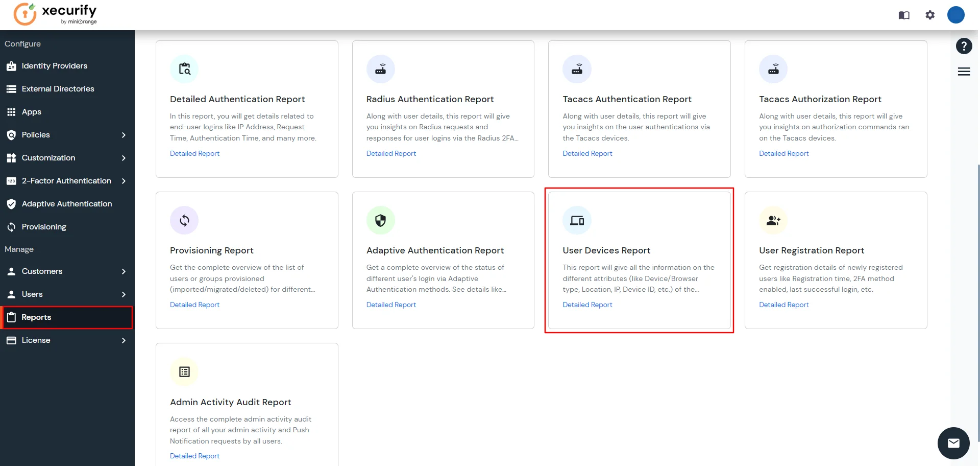Click the documentation book icon in header

point(904,15)
